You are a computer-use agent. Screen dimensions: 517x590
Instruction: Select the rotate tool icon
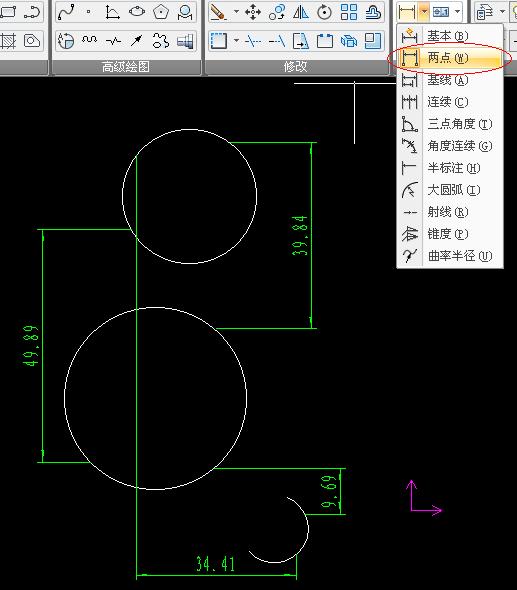pos(324,12)
